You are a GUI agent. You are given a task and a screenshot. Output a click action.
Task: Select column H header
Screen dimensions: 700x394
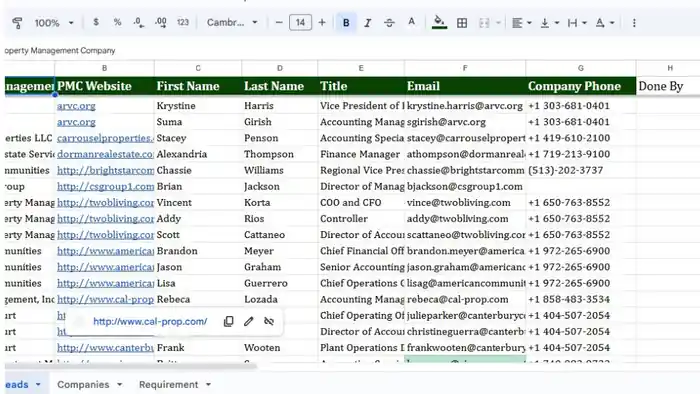670,68
